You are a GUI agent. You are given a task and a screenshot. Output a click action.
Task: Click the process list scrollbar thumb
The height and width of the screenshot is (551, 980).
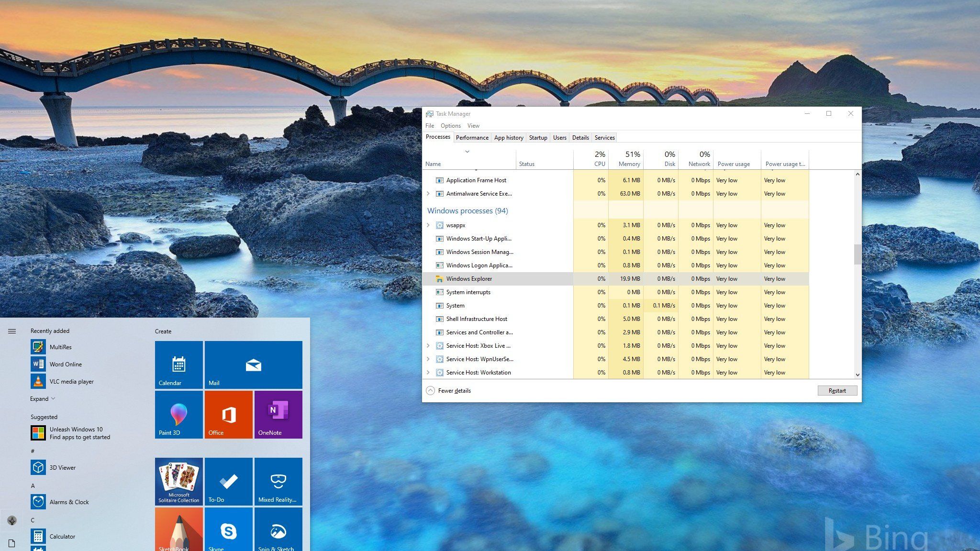857,254
